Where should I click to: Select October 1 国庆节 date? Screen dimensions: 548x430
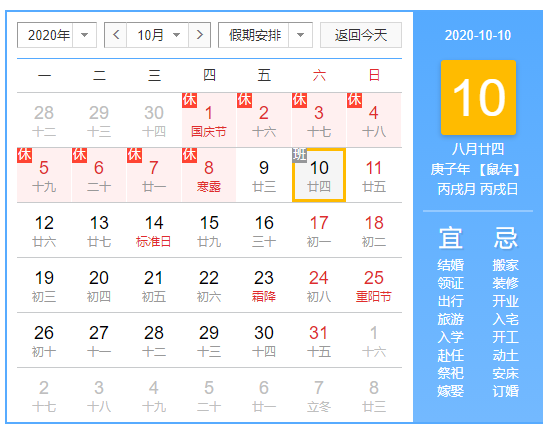(x=209, y=120)
